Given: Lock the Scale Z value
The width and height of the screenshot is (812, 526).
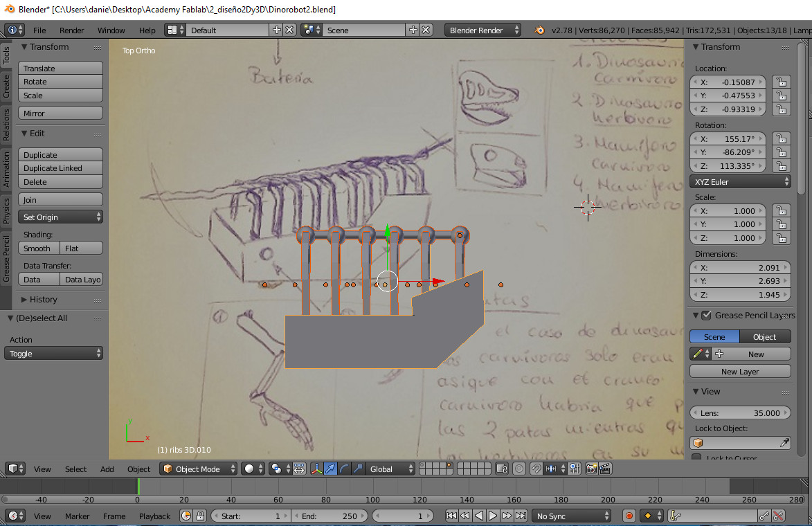Looking at the screenshot, I should pyautogui.click(x=782, y=238).
